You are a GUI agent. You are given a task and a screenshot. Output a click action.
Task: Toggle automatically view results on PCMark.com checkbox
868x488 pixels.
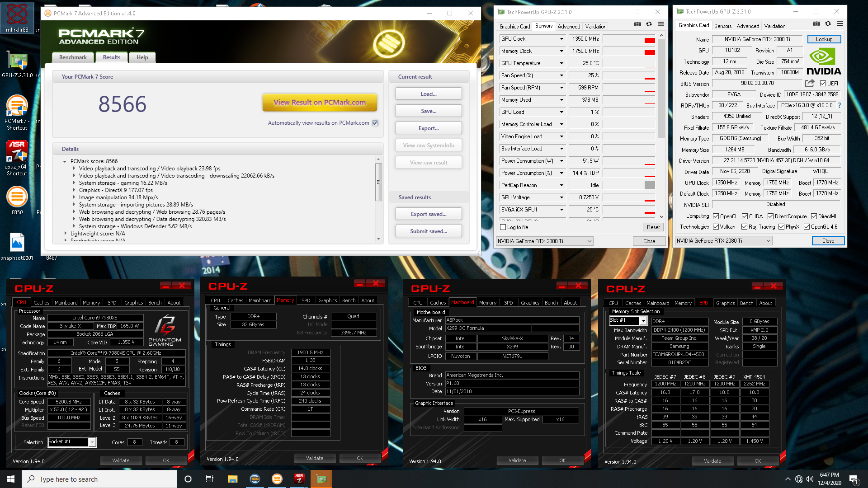(x=375, y=123)
